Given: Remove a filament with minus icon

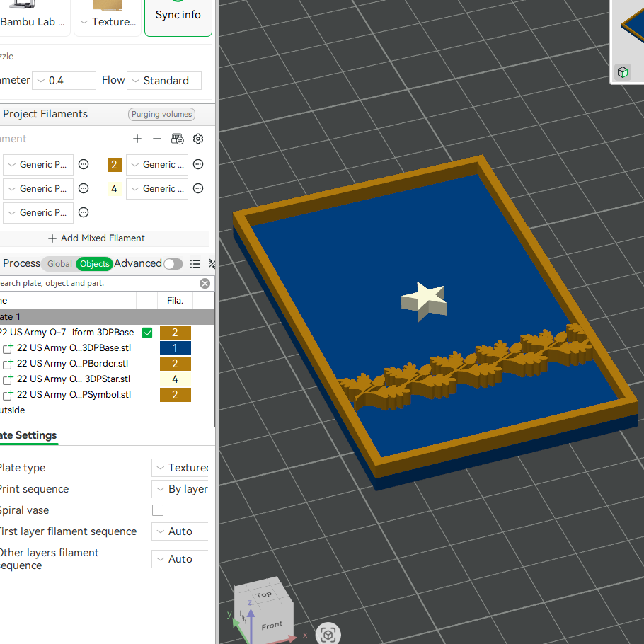Looking at the screenshot, I should click(157, 139).
